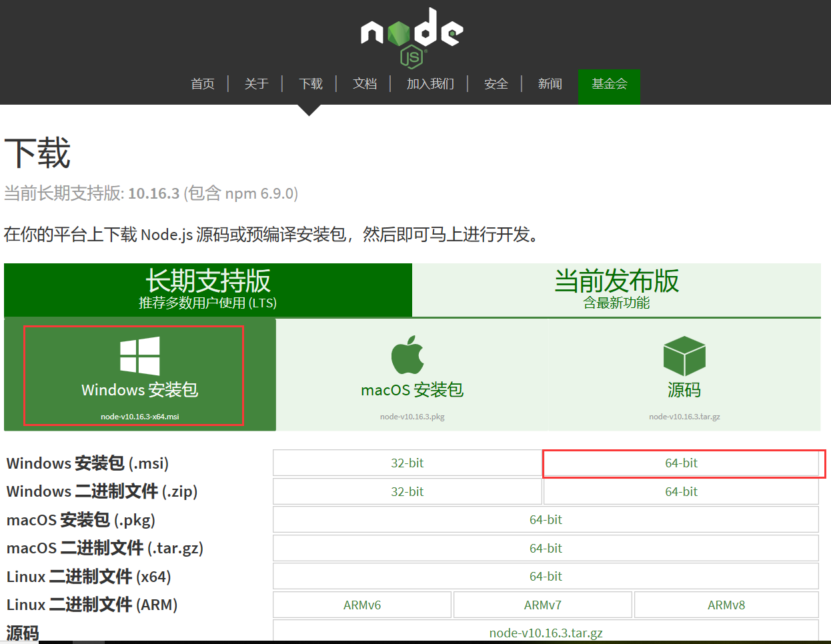This screenshot has width=831, height=644.
Task: Click the macOS 安装包 label
Action: tap(412, 390)
